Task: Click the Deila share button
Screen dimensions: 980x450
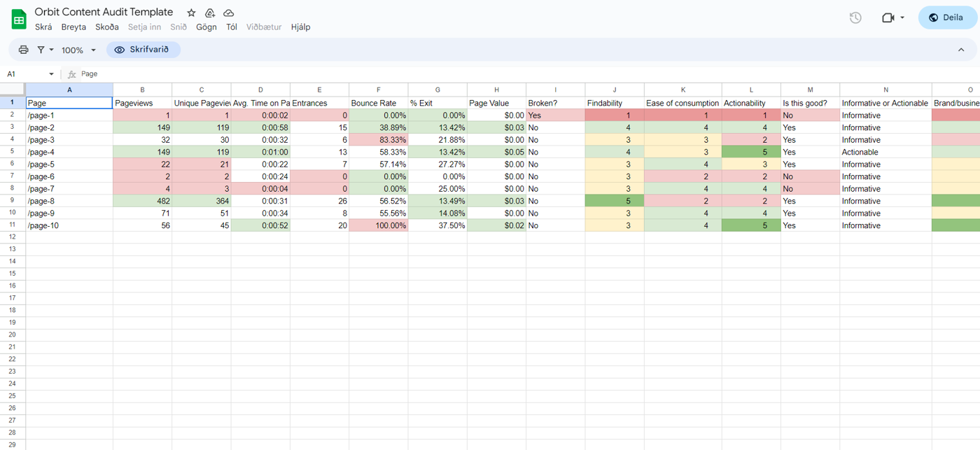Action: click(x=947, y=17)
